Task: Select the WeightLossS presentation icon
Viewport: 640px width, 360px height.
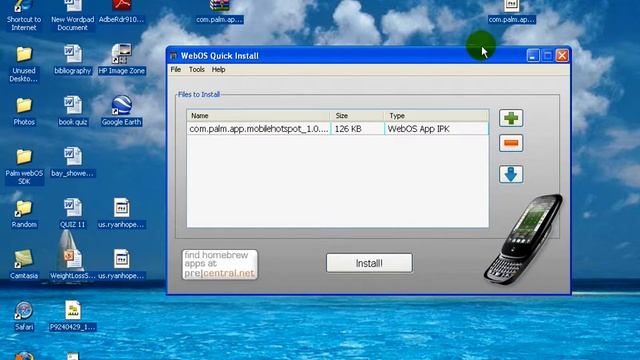Action: click(73, 264)
